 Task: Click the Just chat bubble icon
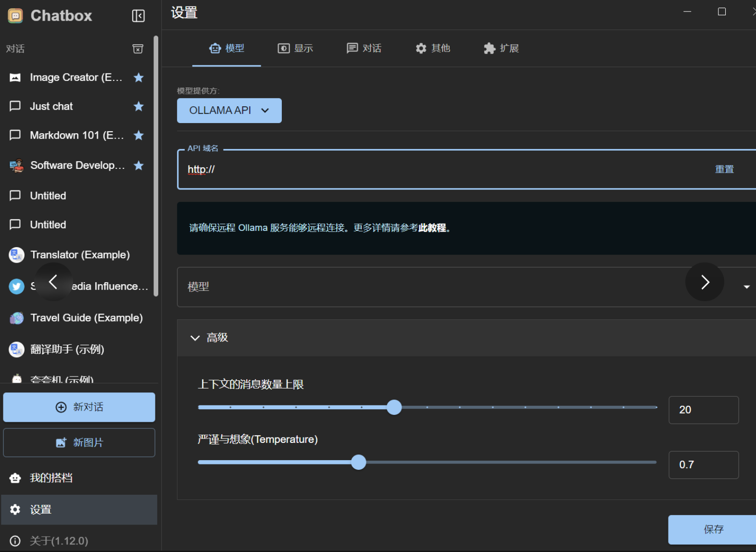(15, 106)
